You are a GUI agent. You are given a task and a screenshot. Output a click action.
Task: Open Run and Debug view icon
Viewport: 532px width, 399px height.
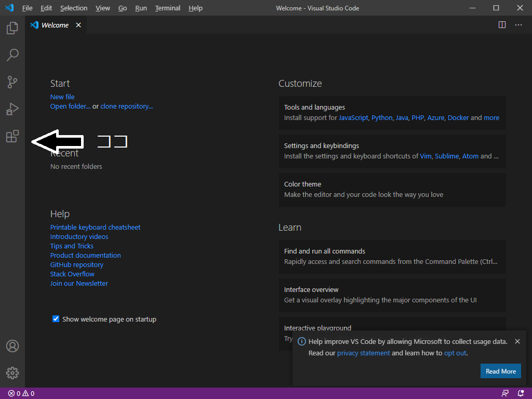click(x=12, y=109)
